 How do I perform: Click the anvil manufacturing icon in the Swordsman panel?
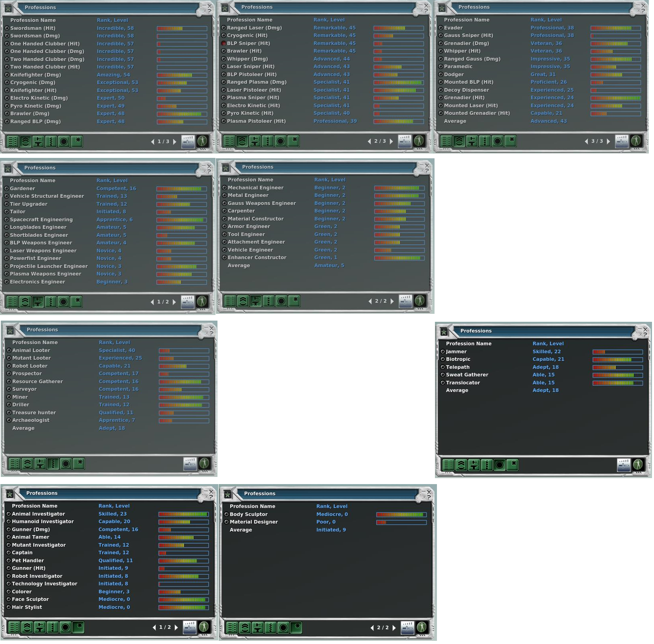pyautogui.click(x=38, y=142)
